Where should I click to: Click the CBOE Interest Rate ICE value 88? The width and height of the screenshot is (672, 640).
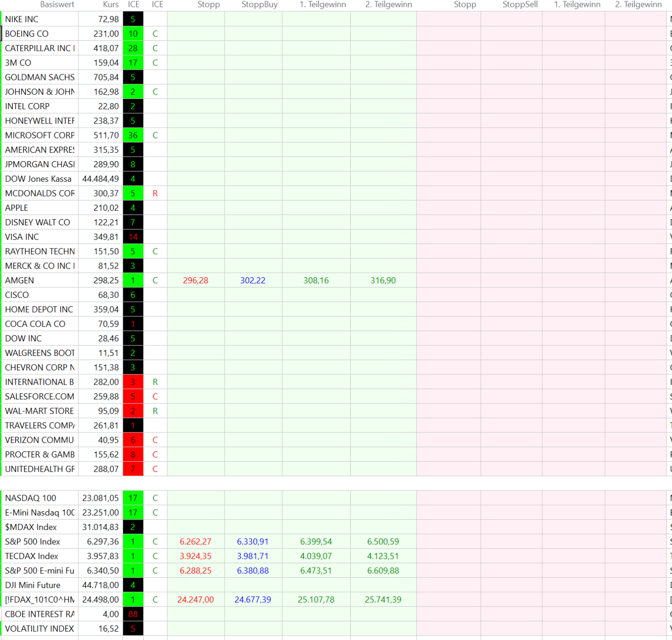coord(133,614)
